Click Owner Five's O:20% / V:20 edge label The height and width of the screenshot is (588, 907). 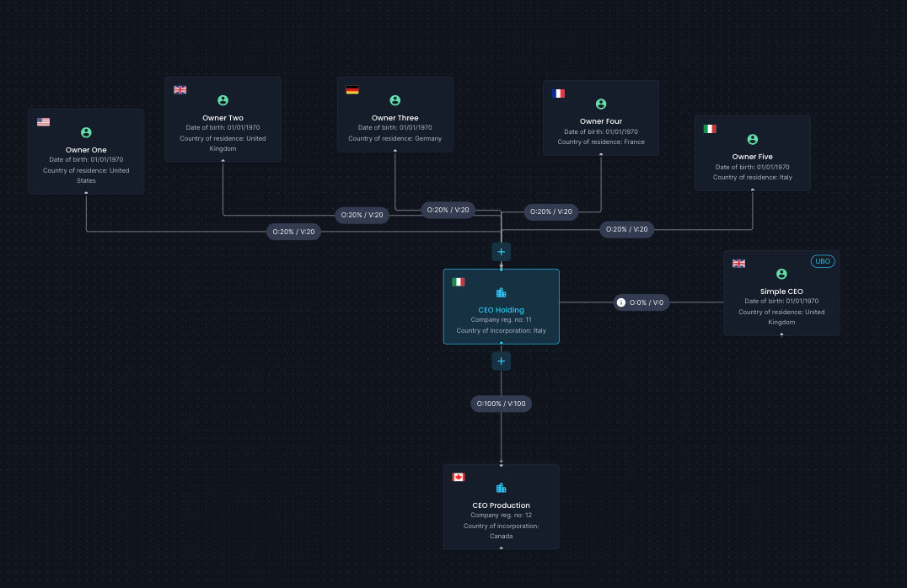626,229
